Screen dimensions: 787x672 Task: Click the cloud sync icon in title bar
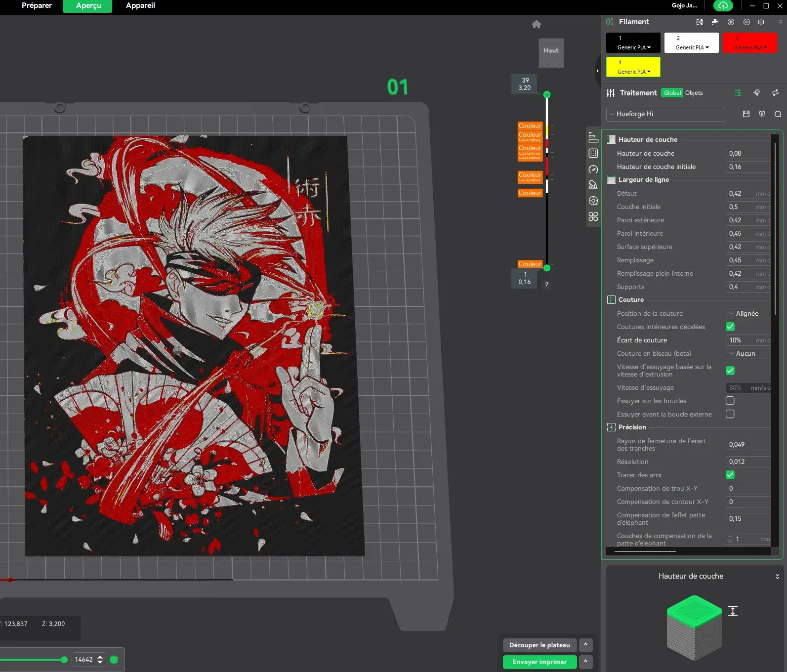click(723, 5)
